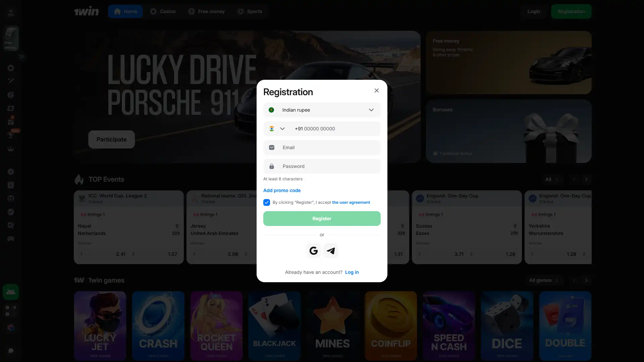The image size is (644, 362).
Task: Open the Speed N Cash game thumbnail
Action: point(449,326)
